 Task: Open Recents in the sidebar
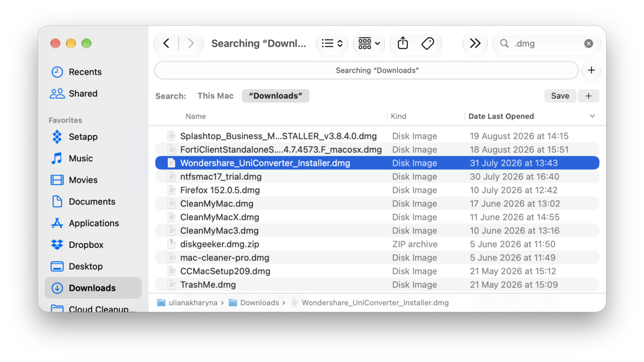93,72
